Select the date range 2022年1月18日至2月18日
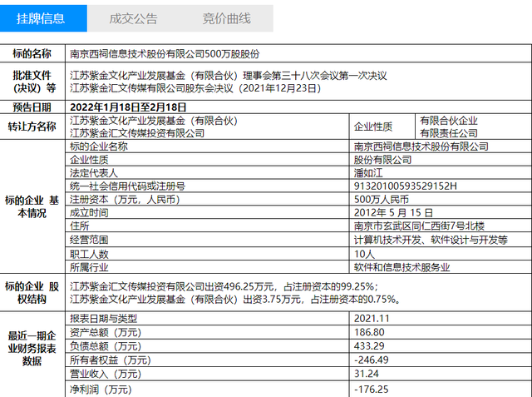This screenshot has width=532, height=397. [x=128, y=107]
